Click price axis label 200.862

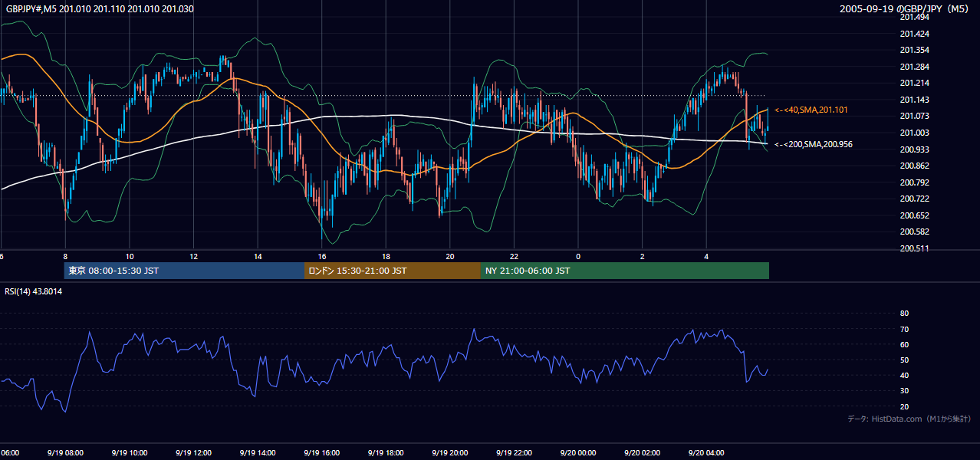[914, 166]
